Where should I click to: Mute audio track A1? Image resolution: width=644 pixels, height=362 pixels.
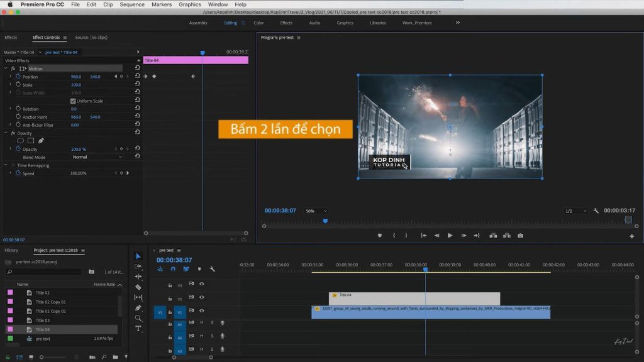click(x=202, y=322)
